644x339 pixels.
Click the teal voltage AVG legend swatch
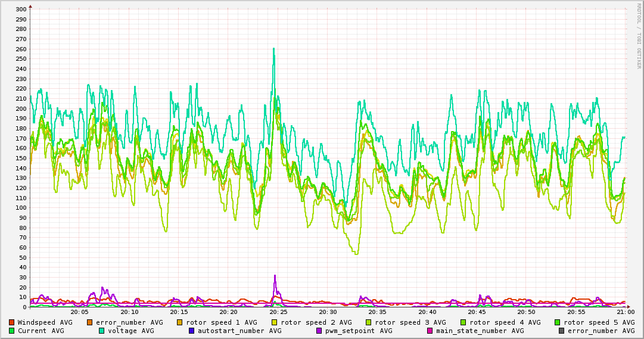[101, 331]
